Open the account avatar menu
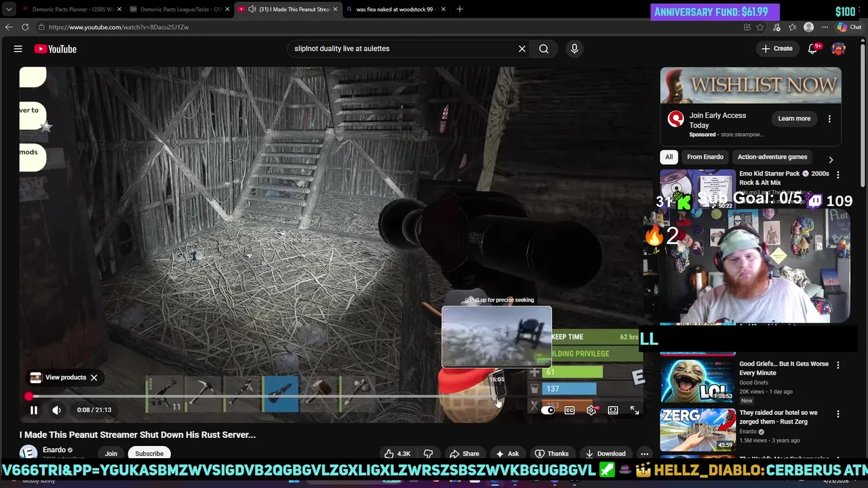The image size is (868, 488). (x=839, y=49)
